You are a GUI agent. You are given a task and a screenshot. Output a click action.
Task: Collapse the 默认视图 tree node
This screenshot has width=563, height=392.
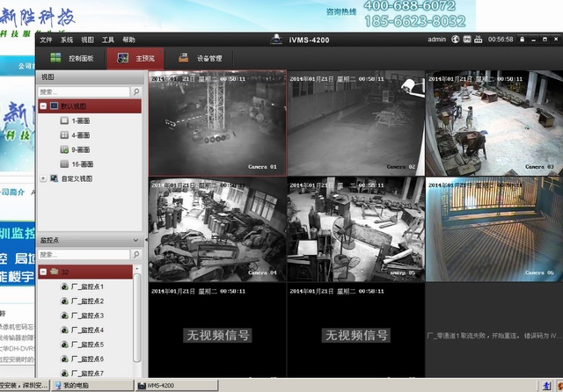pyautogui.click(x=43, y=105)
